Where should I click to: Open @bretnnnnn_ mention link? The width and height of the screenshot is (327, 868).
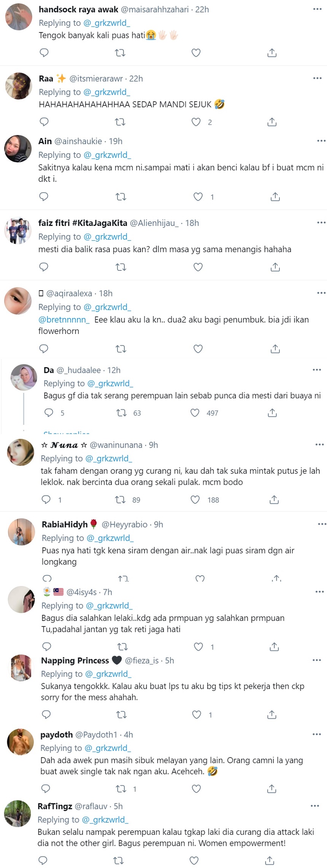click(64, 320)
